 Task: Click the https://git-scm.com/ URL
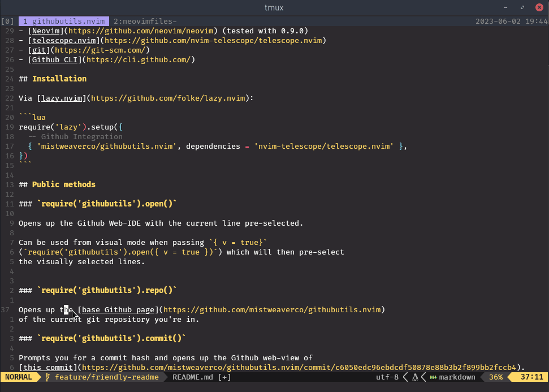click(x=100, y=50)
